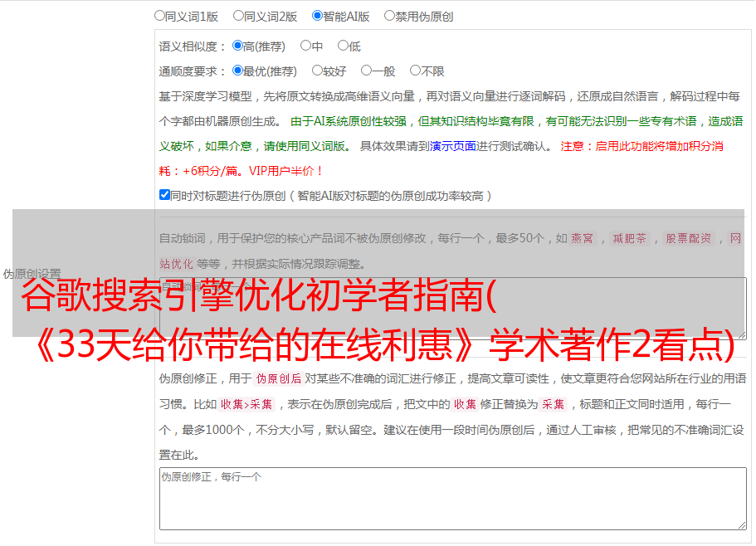The width and height of the screenshot is (756, 546).
Task: Click inside the 伪原创修正 textarea
Action: [453, 499]
